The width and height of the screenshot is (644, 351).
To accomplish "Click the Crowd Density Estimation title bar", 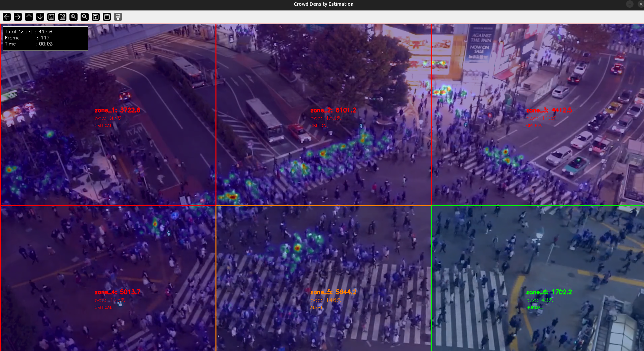I will coord(323,4).
